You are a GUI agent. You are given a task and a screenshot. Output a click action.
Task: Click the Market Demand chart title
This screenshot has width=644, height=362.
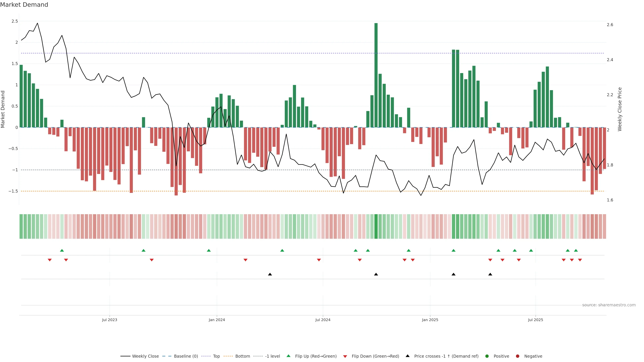pyautogui.click(x=24, y=5)
